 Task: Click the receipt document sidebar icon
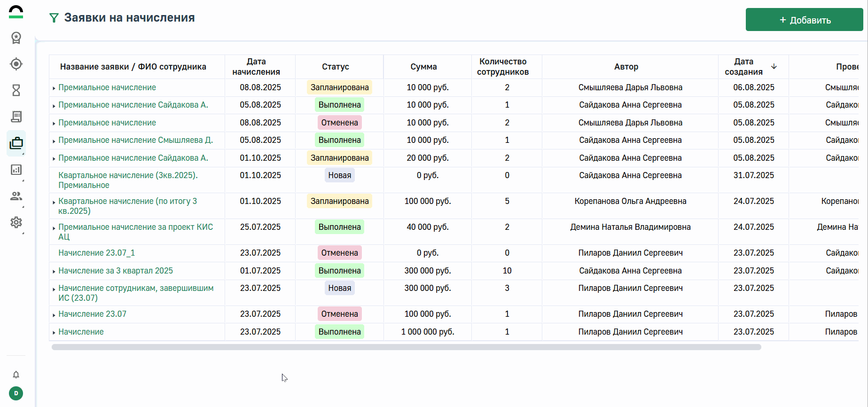tap(16, 117)
